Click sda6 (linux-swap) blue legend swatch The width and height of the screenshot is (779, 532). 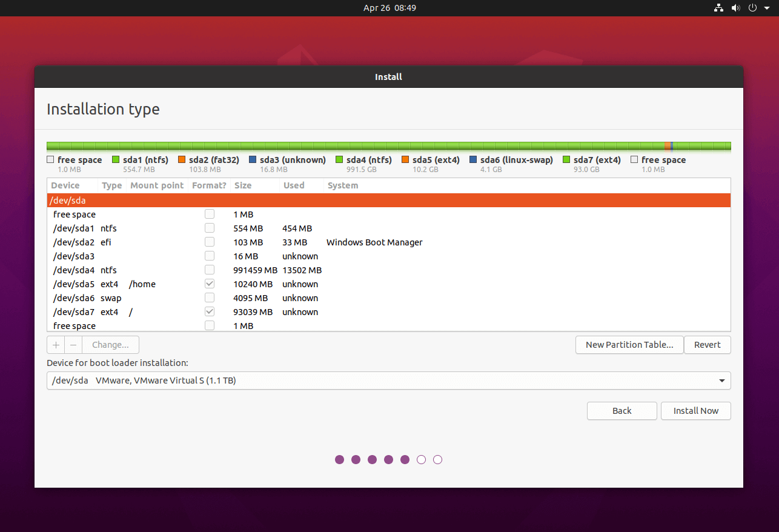(473, 160)
